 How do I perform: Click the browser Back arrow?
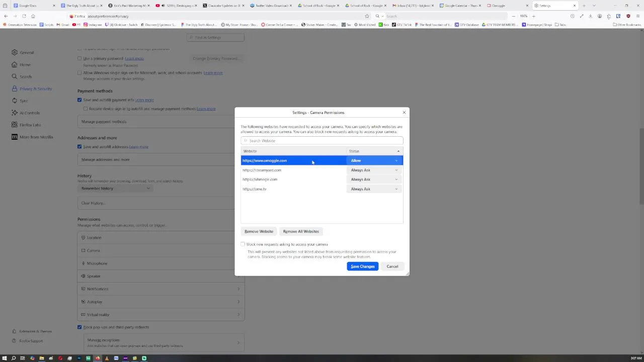[x=6, y=16]
